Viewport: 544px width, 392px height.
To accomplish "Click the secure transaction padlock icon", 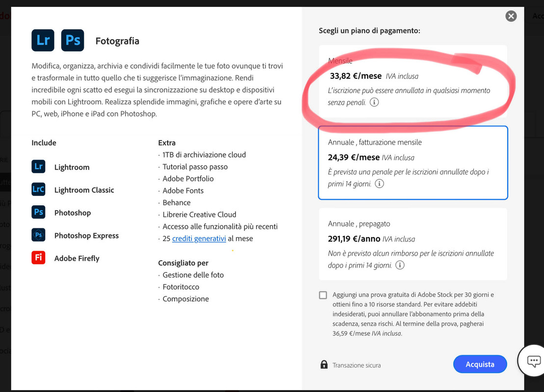I will tap(324, 365).
